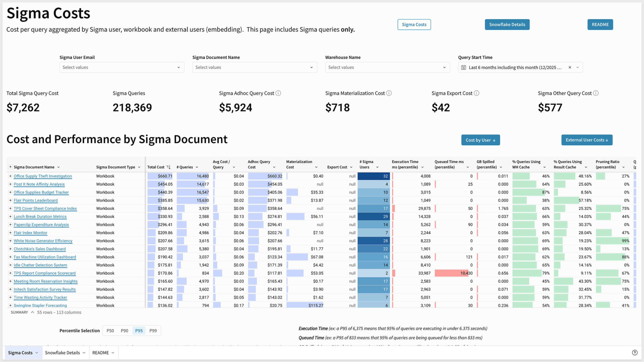Click the Total Cost sort descending icon
Screen dimensions: 644x362
(x=169, y=167)
